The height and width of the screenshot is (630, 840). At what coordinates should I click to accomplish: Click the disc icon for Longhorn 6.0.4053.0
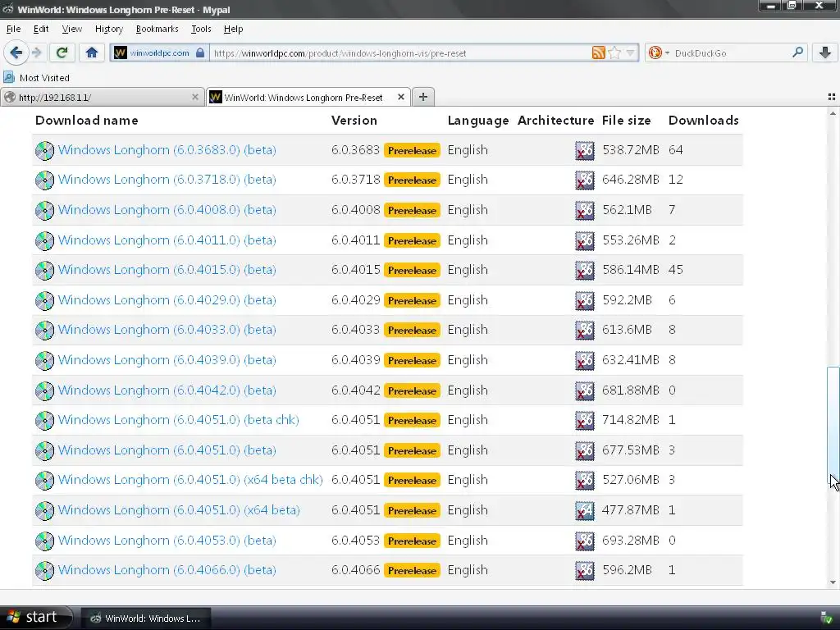coord(44,541)
